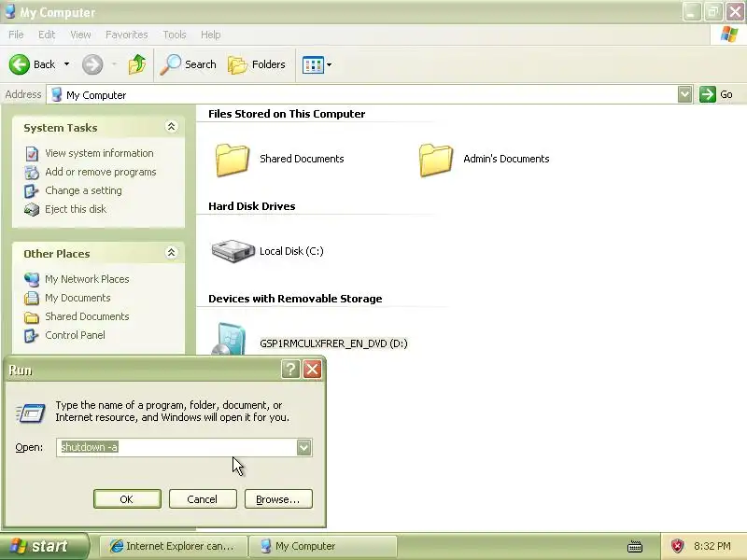Open the Back history dropdown arrow
The image size is (747, 560).
point(66,63)
